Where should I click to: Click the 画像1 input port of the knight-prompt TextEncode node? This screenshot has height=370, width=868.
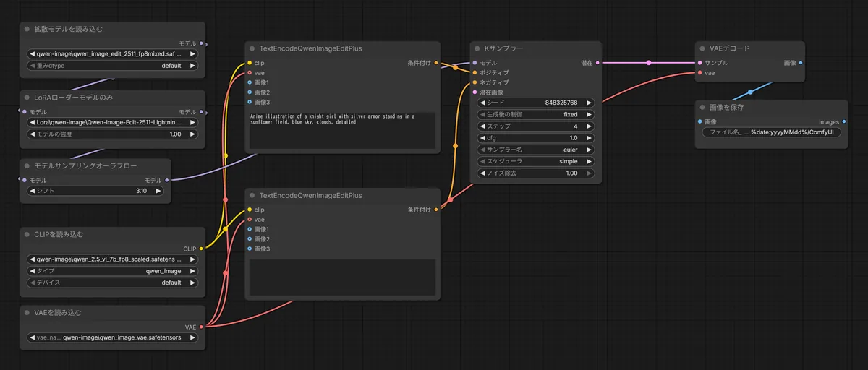pyautogui.click(x=250, y=82)
